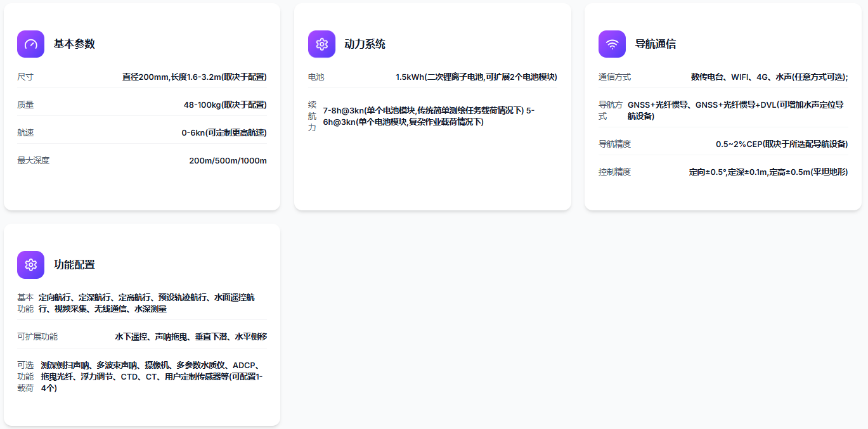Click the speedometer icon beside 基本参数
868x429 pixels.
(30, 44)
